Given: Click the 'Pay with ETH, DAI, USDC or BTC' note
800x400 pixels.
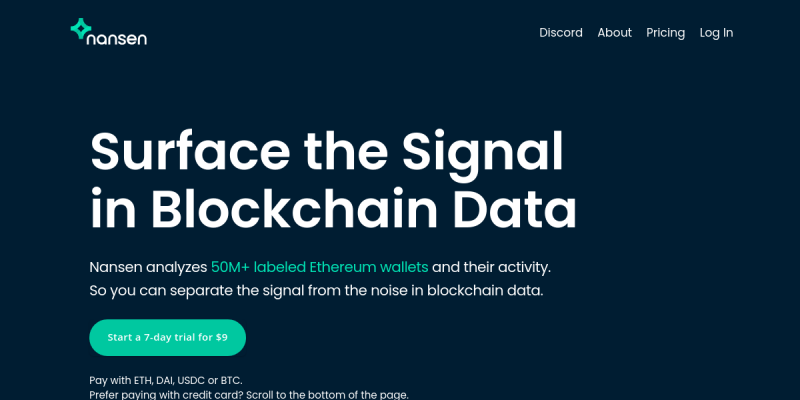Looking at the screenshot, I should [165, 380].
